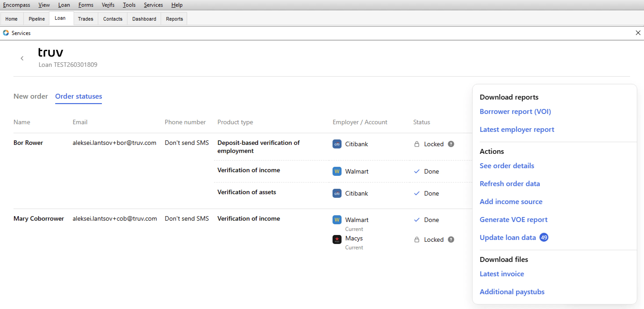Click the back chevron next to truv
Viewport: 644px width, 309px height.
click(22, 58)
